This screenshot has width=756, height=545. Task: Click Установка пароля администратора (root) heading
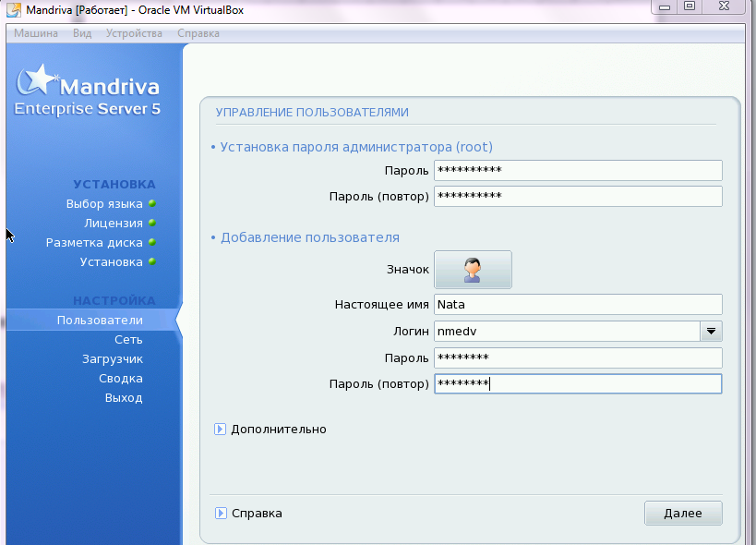[356, 147]
